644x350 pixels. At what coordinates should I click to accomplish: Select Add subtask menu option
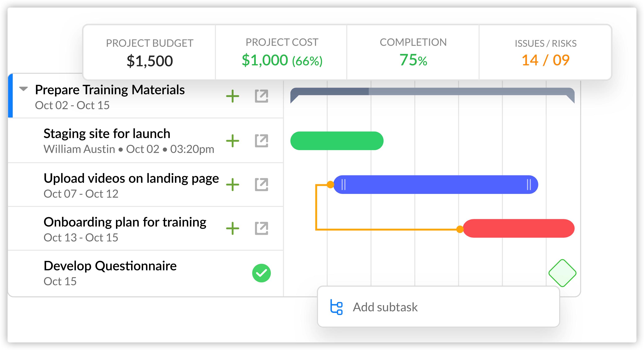[x=385, y=307]
